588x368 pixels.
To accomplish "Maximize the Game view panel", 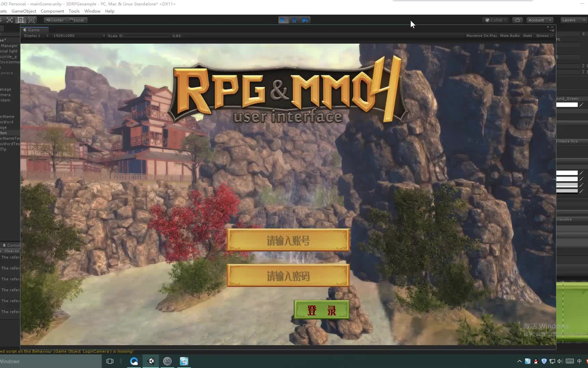I will (548, 27).
